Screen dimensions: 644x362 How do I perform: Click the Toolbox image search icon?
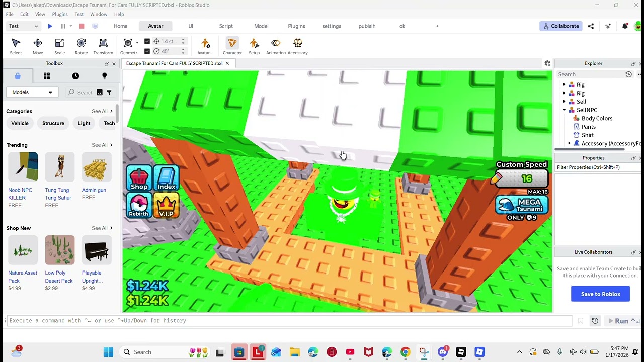tap(100, 93)
